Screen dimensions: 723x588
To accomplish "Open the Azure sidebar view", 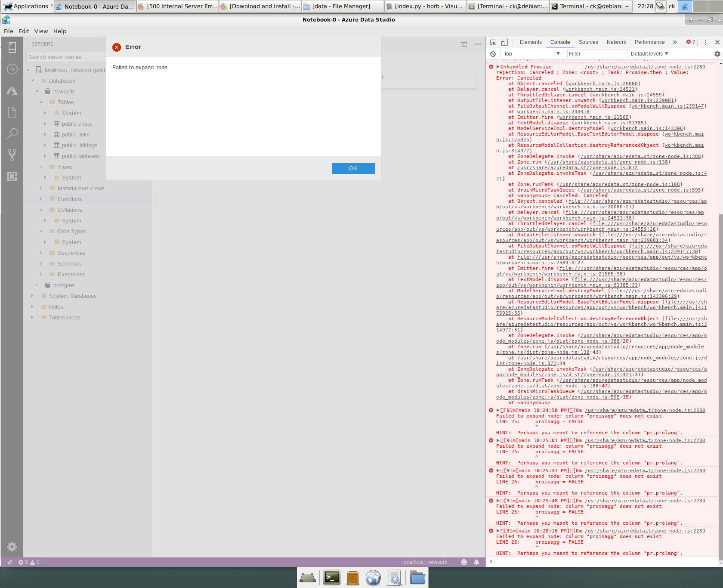I will click(12, 90).
